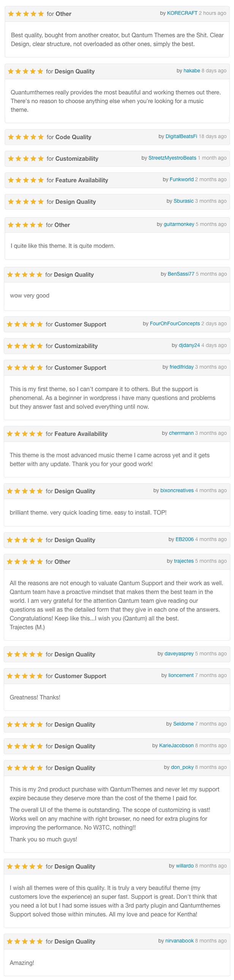This screenshot has height=980, width=234.
Task: Visit the bixoncreatives user profile
Action: pos(177,490)
